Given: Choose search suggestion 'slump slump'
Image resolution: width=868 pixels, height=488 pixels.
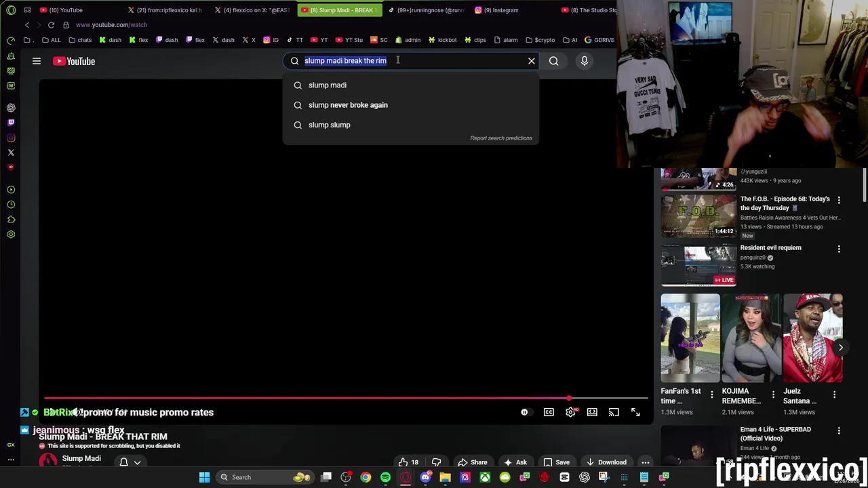Looking at the screenshot, I should 411,125.
